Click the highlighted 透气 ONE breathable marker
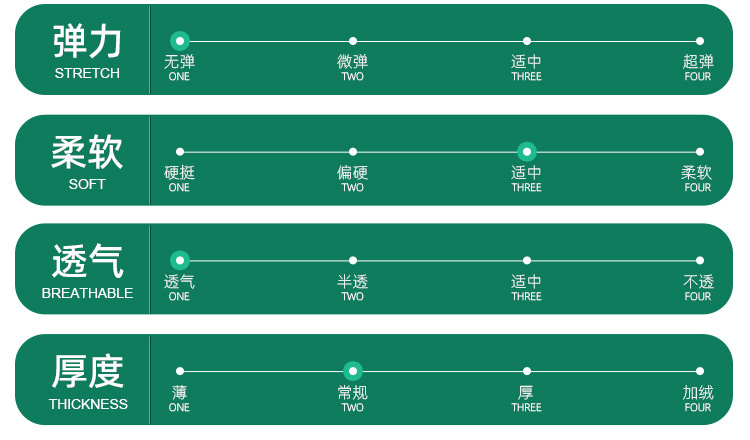This screenshot has height=440, width=750. 180,261
